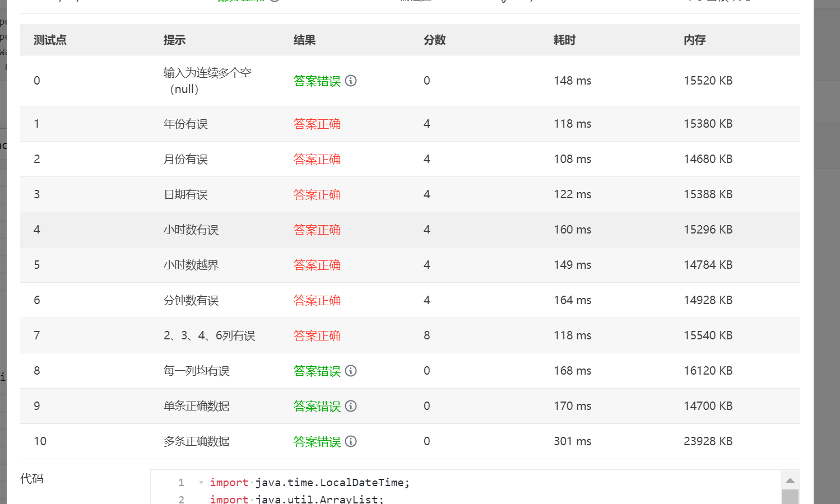This screenshot has width=840, height=504.
Task: Click hint text 年份有误
Action: tap(185, 124)
